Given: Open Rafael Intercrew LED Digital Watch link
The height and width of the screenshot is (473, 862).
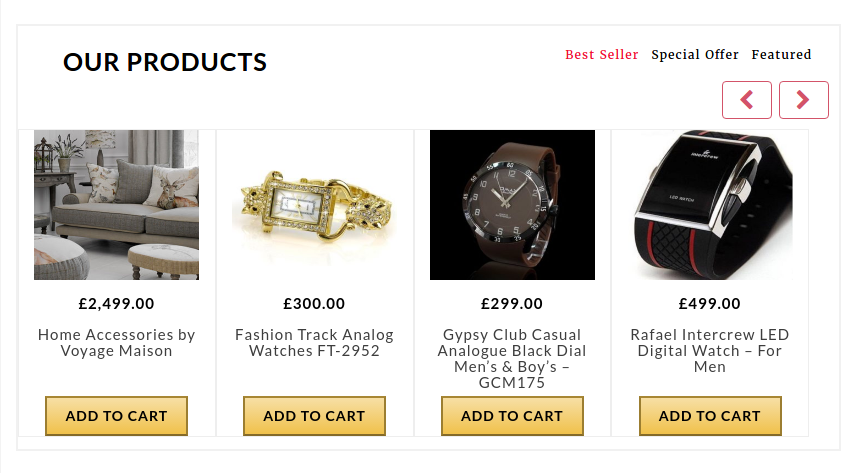Looking at the screenshot, I should [x=710, y=350].
